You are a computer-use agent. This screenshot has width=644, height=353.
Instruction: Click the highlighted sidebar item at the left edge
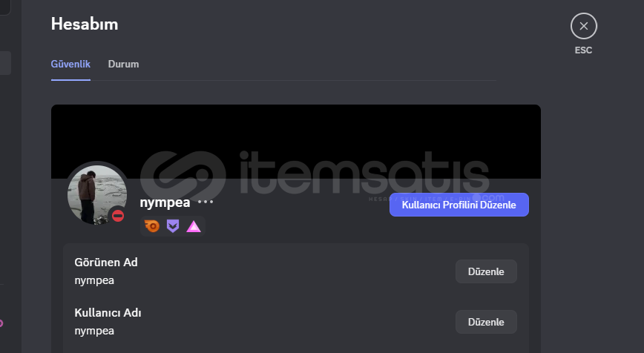(x=5, y=63)
